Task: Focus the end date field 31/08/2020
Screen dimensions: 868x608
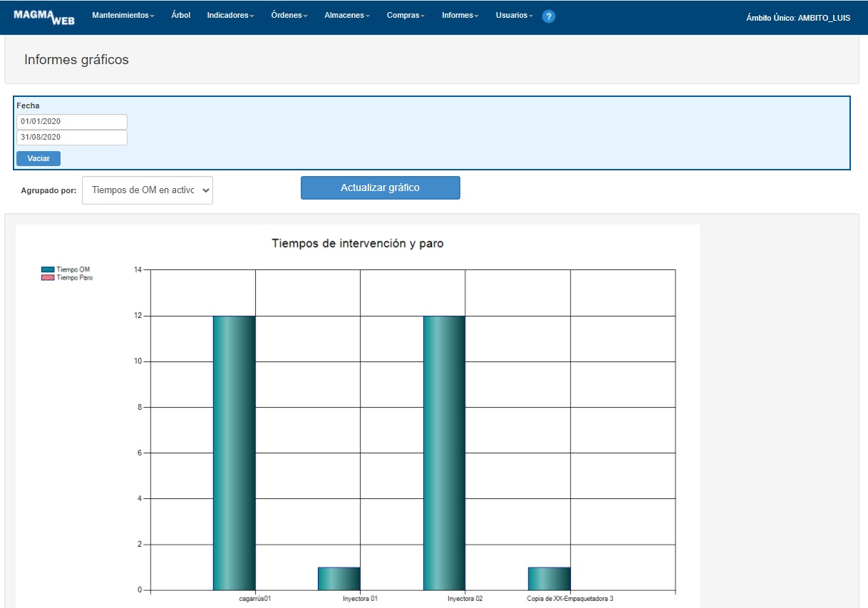Action: point(72,138)
